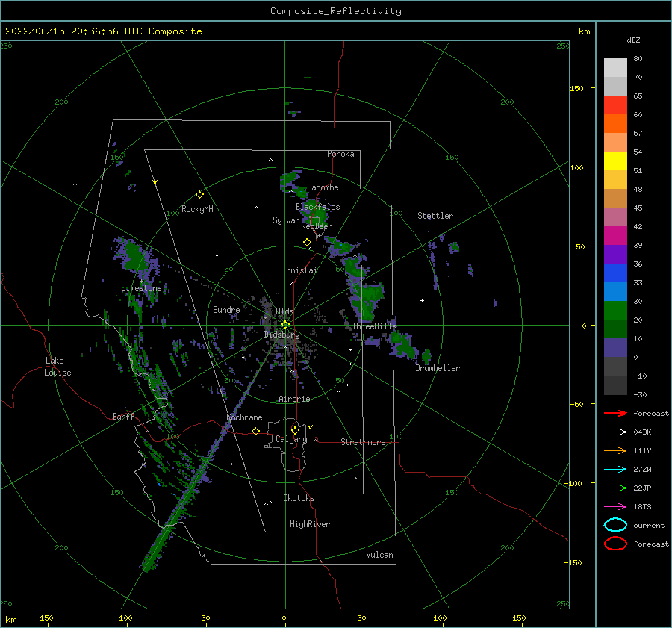Click the 30 dBZ green color swatch
This screenshot has height=628, width=672.
click(x=615, y=310)
